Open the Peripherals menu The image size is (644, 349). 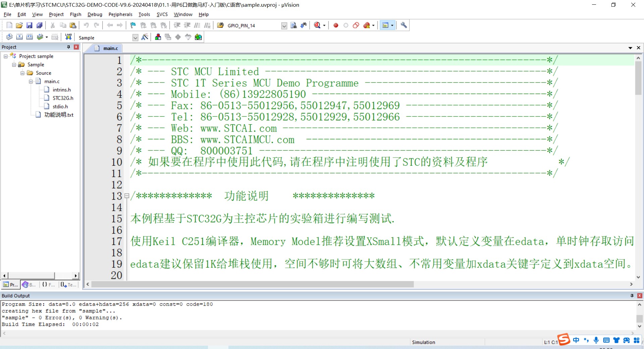point(120,14)
